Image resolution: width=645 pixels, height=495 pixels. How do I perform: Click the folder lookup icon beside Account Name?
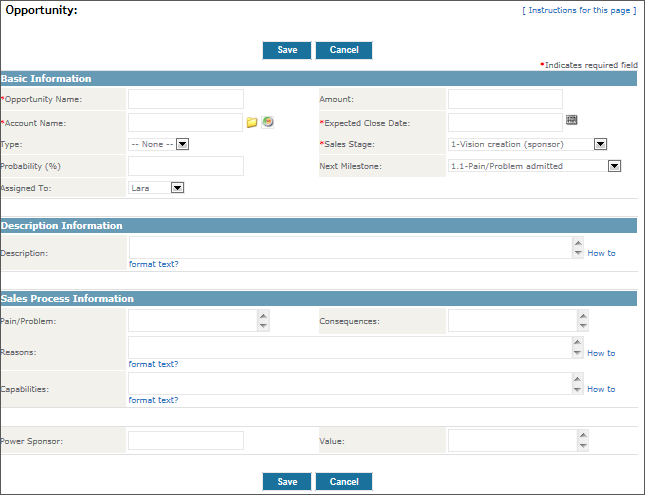click(252, 122)
